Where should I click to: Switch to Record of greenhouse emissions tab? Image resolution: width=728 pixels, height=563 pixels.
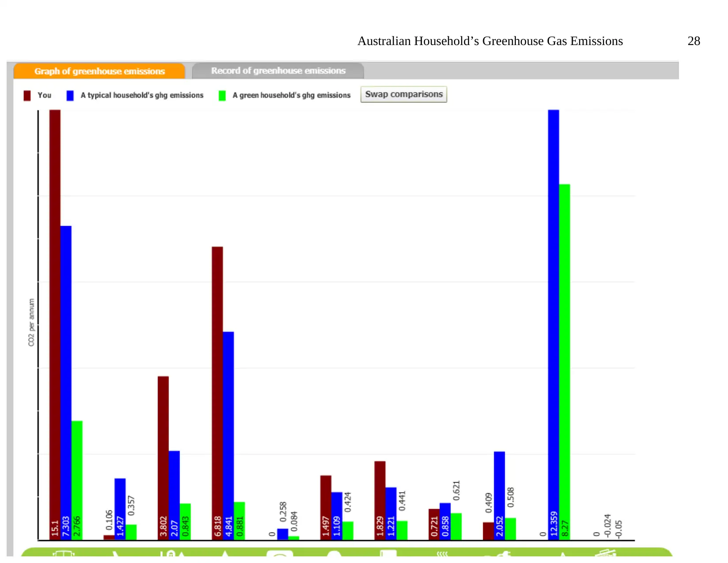coord(278,71)
